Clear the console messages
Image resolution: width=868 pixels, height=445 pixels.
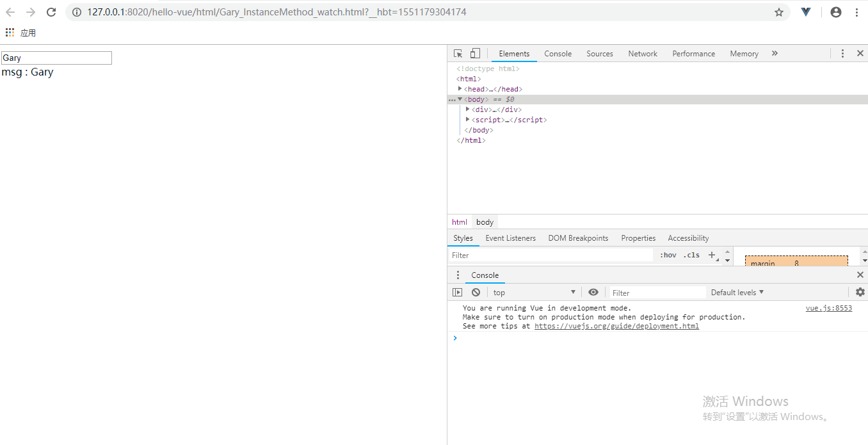pyautogui.click(x=476, y=292)
